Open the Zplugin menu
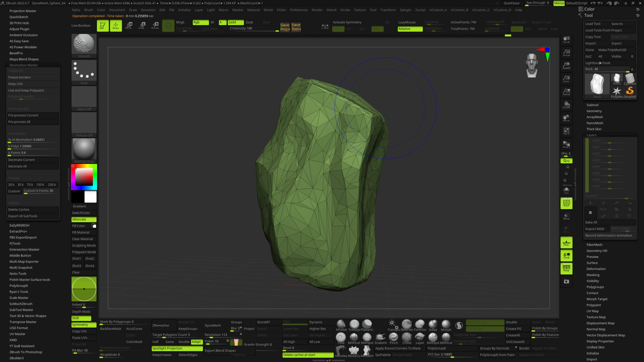 (x=405, y=10)
